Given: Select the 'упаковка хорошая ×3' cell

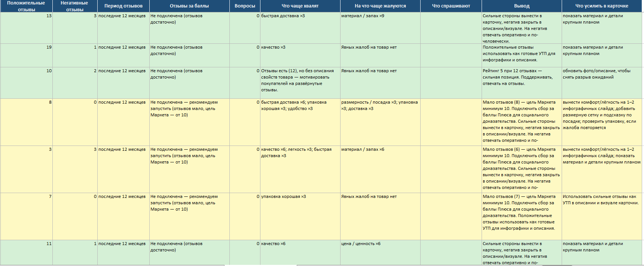Looking at the screenshot, I should [300, 217].
